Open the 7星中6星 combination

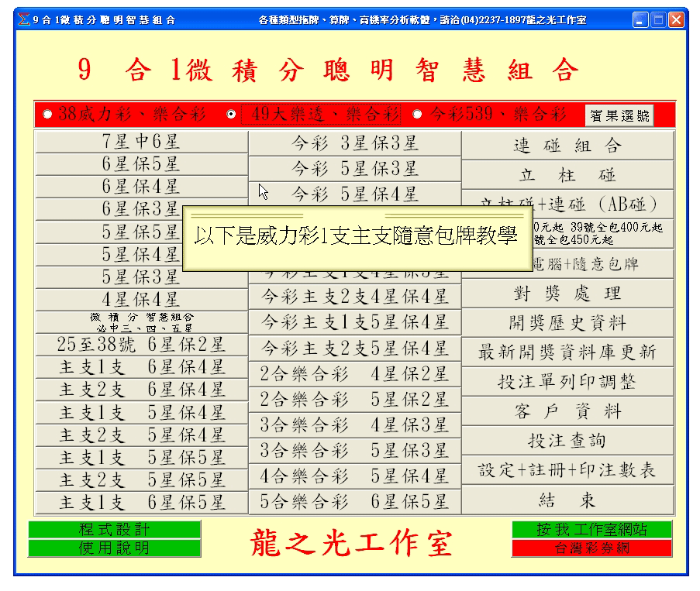[141, 143]
